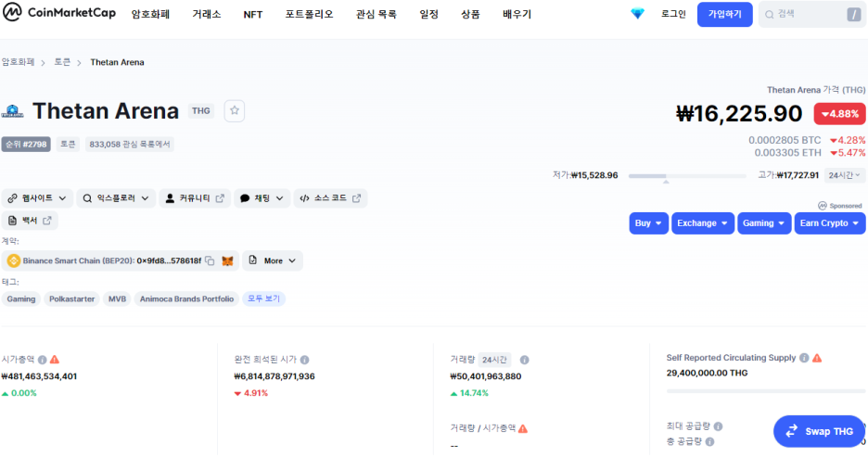Expand the 채팅 dropdown
The height and width of the screenshot is (457, 868).
262,198
